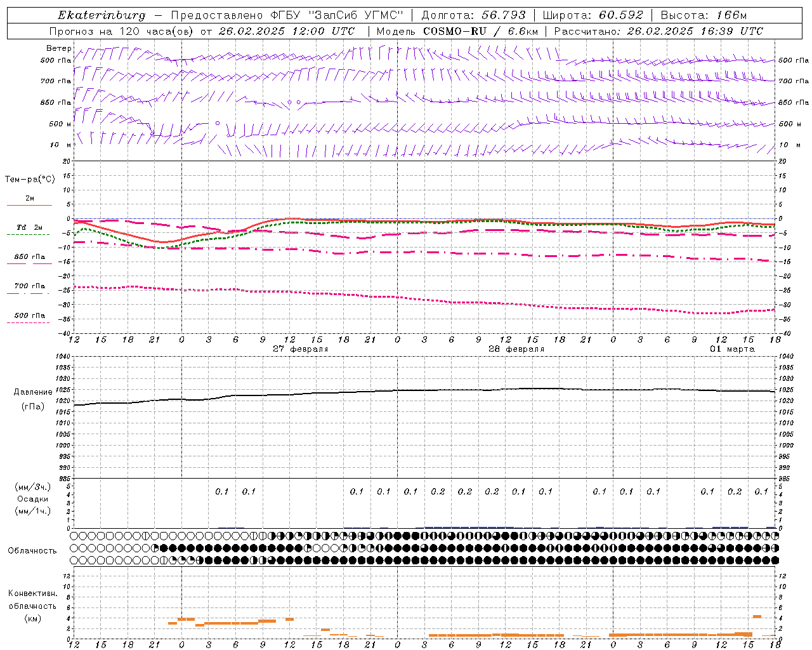Click the (мм/3ч.) units label
Image resolution: width=812 pixels, height=650 pixels.
click(33, 487)
